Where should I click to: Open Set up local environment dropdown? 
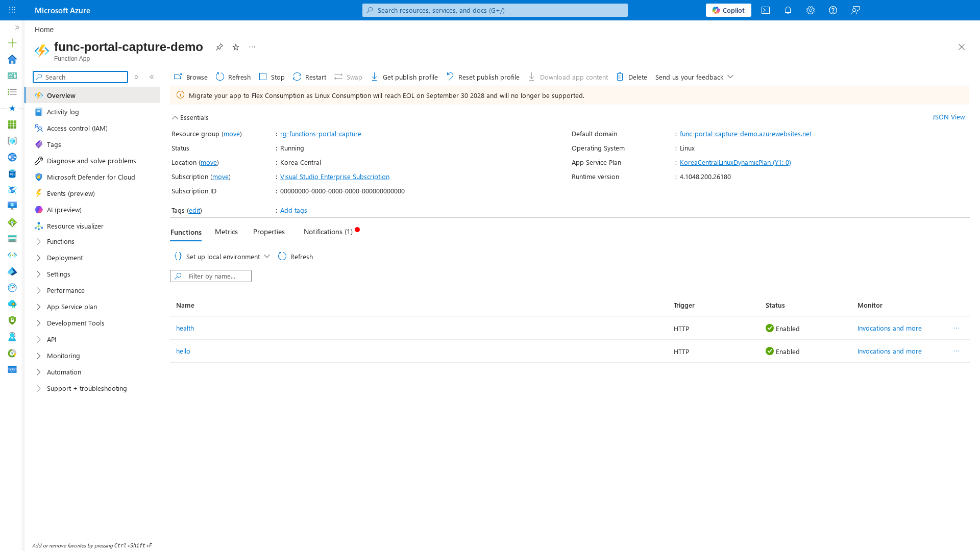pyautogui.click(x=222, y=257)
